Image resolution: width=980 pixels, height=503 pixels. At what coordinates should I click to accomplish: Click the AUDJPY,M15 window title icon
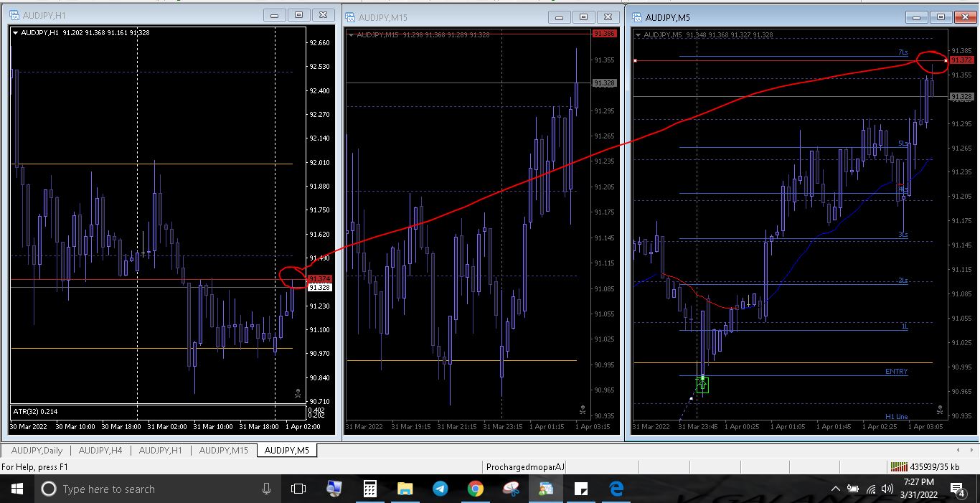pyautogui.click(x=350, y=17)
